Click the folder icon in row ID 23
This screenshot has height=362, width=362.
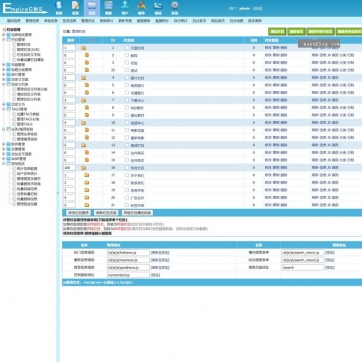point(87,70)
